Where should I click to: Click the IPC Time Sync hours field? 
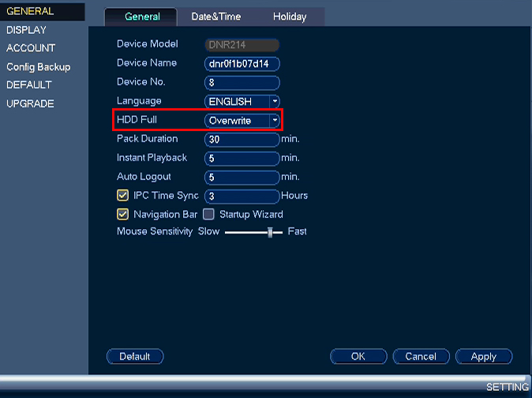pos(242,196)
